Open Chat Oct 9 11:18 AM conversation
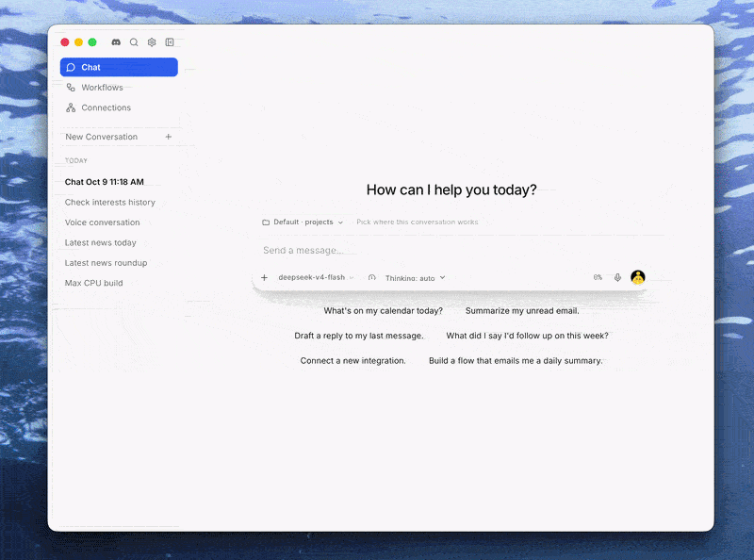The width and height of the screenshot is (754, 560). click(x=105, y=182)
